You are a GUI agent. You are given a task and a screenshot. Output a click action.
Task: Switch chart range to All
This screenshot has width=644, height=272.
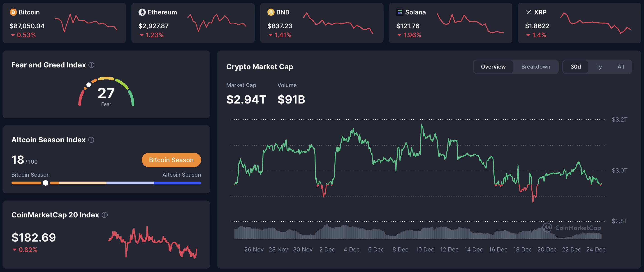point(621,67)
